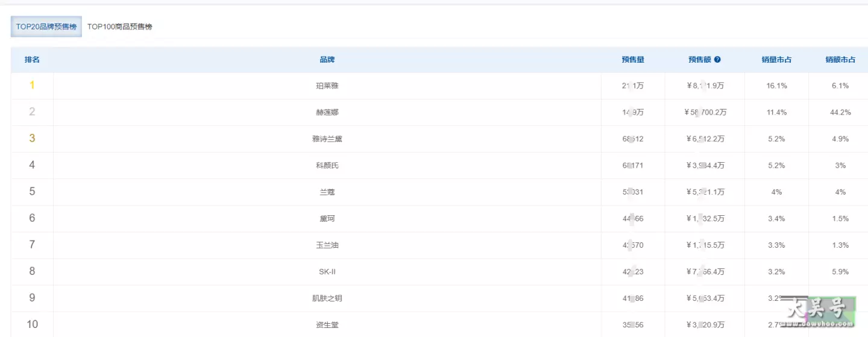
Task: Select brand name 黛珂
Action: click(x=327, y=219)
